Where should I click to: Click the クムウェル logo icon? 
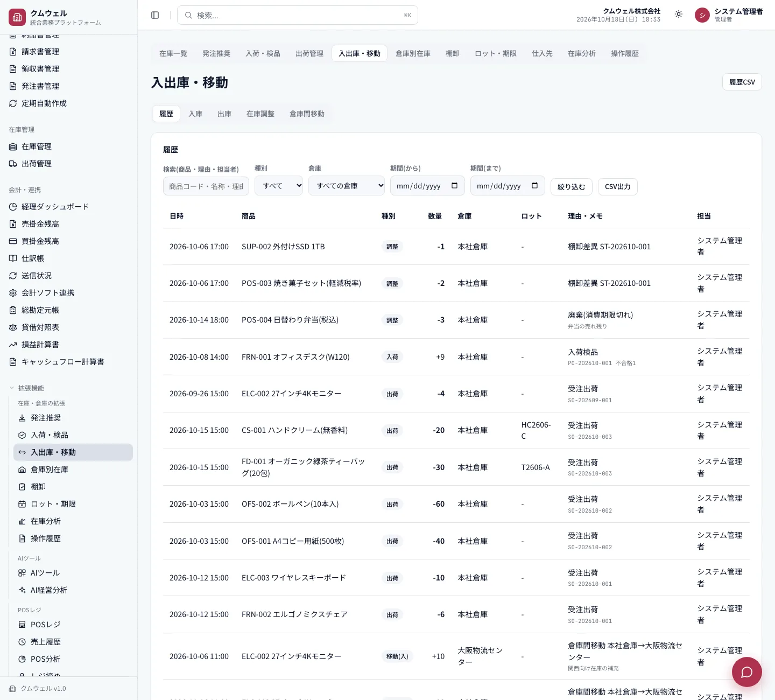[x=17, y=17]
